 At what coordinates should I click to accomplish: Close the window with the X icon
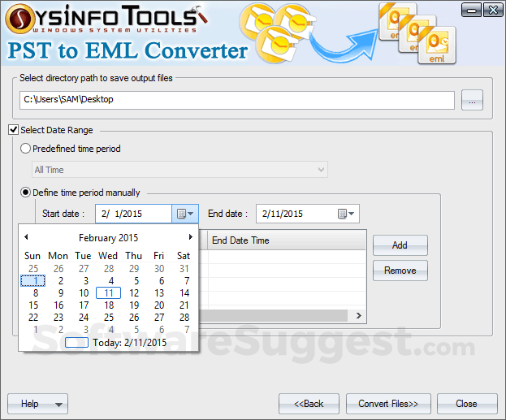(x=493, y=10)
